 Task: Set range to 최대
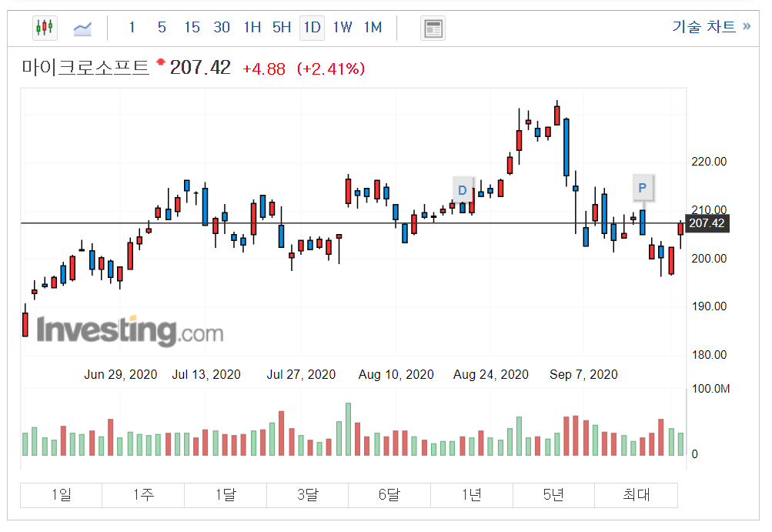click(636, 494)
